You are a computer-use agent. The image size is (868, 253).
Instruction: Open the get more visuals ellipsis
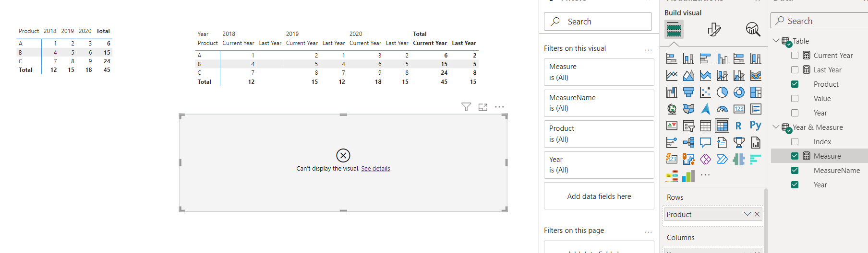pos(705,175)
